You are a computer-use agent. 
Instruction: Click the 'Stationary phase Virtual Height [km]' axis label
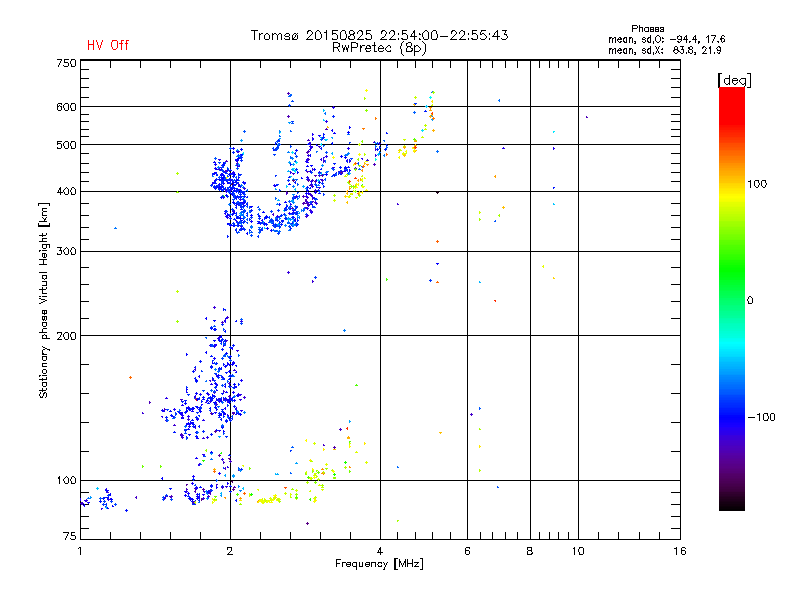coord(44,300)
